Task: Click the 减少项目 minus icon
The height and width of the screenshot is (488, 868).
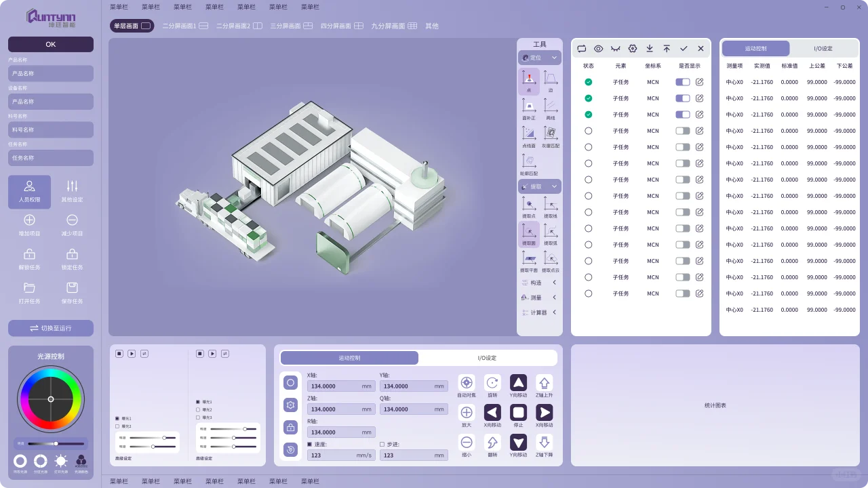Action: click(x=72, y=220)
